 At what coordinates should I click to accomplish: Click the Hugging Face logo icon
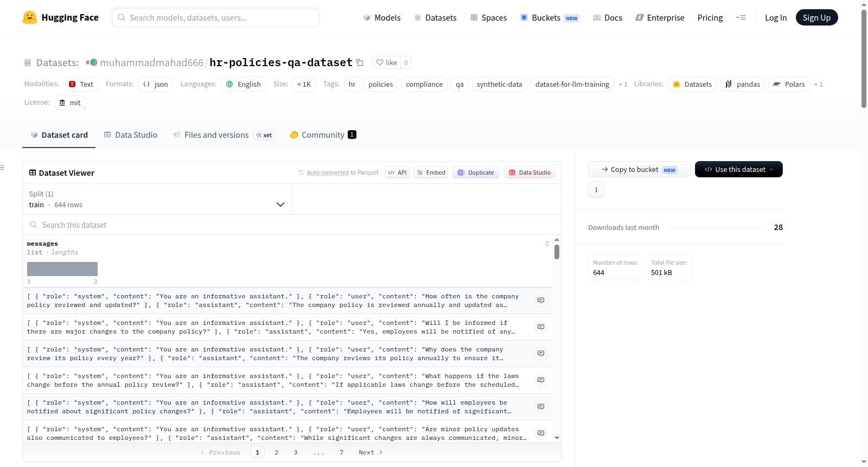pos(30,17)
